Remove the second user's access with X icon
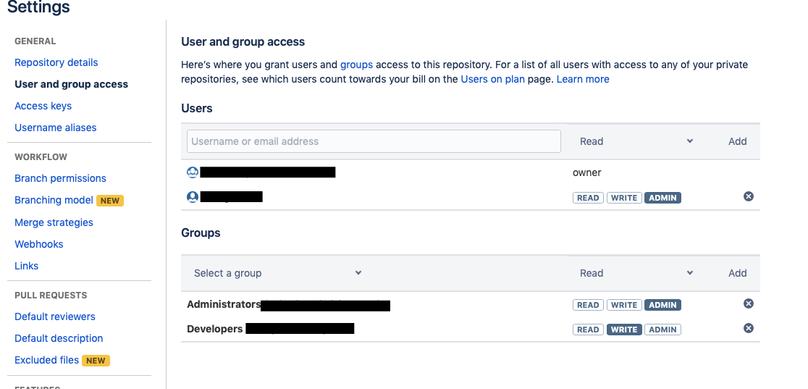This screenshot has width=808, height=389. [748, 196]
